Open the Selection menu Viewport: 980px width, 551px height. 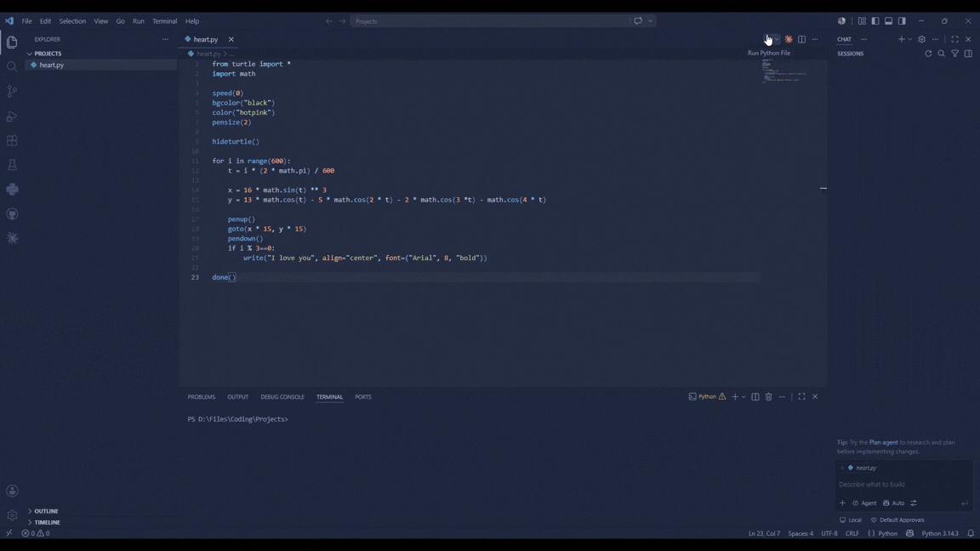[72, 20]
